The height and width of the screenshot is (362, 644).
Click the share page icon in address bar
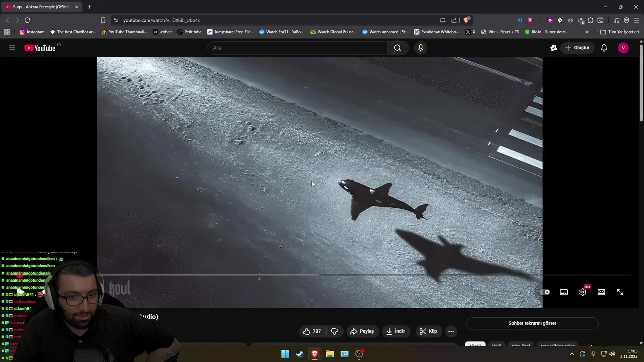click(454, 20)
